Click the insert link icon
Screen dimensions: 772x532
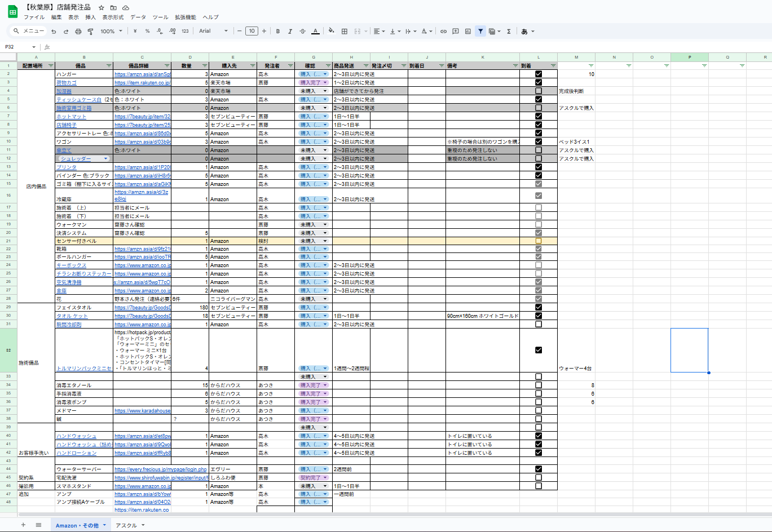pyautogui.click(x=443, y=32)
